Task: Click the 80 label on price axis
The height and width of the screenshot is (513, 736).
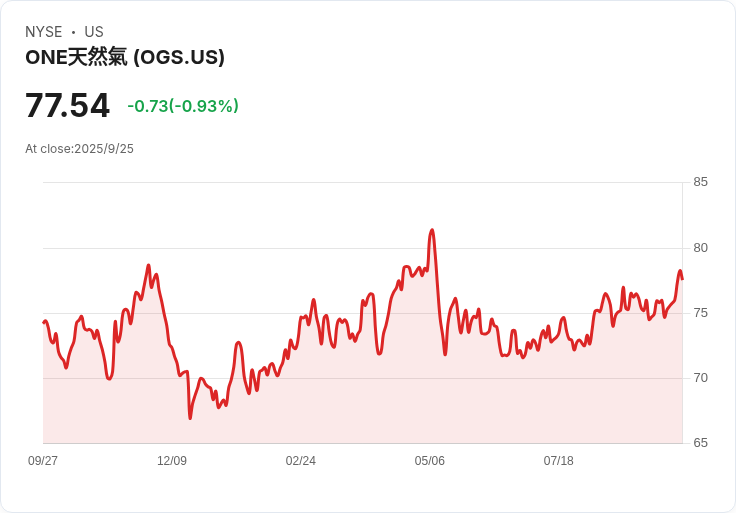Action: pos(701,248)
